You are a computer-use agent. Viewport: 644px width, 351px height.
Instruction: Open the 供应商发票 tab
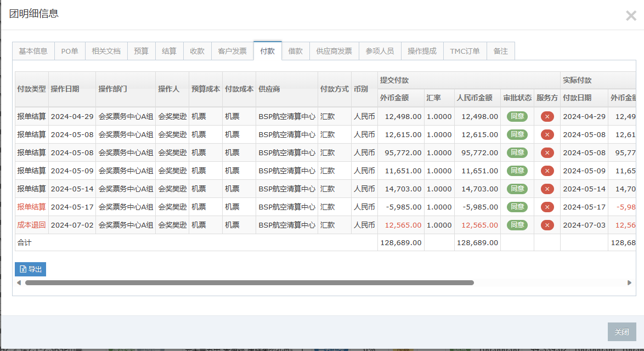(334, 51)
